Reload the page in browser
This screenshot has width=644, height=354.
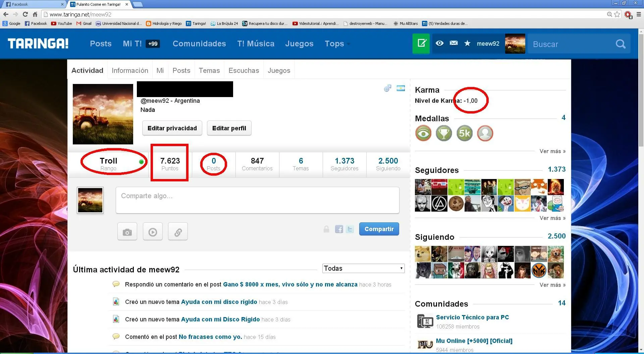(25, 14)
